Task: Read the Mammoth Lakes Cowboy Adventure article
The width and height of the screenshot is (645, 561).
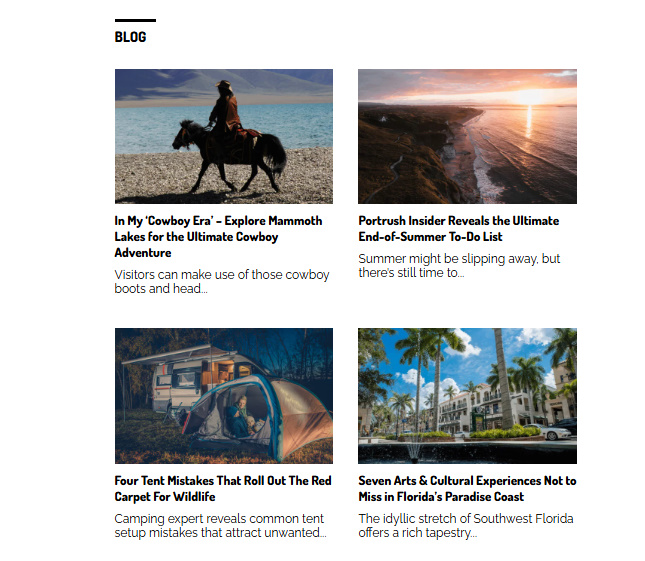Action: [218, 236]
